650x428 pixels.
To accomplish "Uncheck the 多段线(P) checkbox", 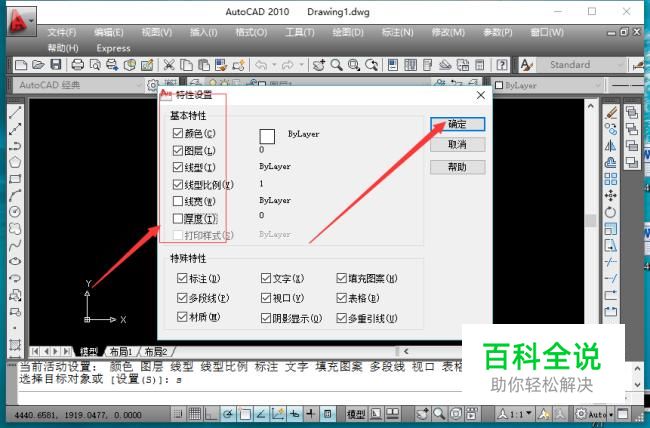I will (x=182, y=297).
